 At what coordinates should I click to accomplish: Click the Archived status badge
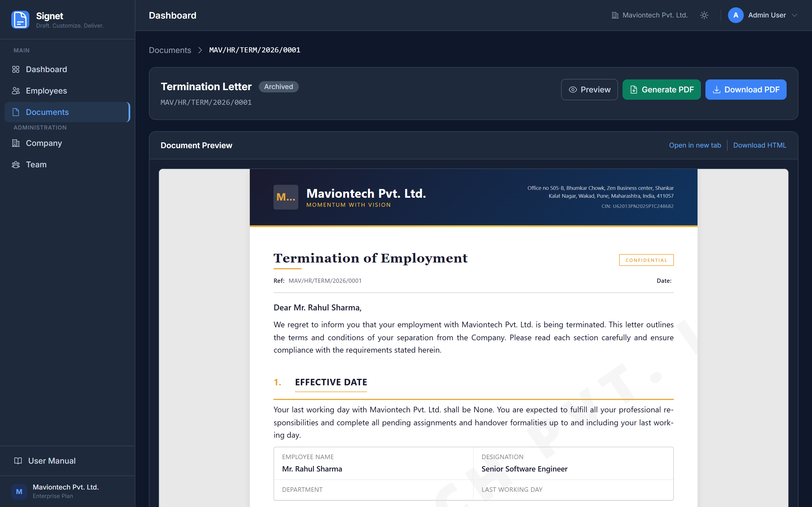point(278,86)
